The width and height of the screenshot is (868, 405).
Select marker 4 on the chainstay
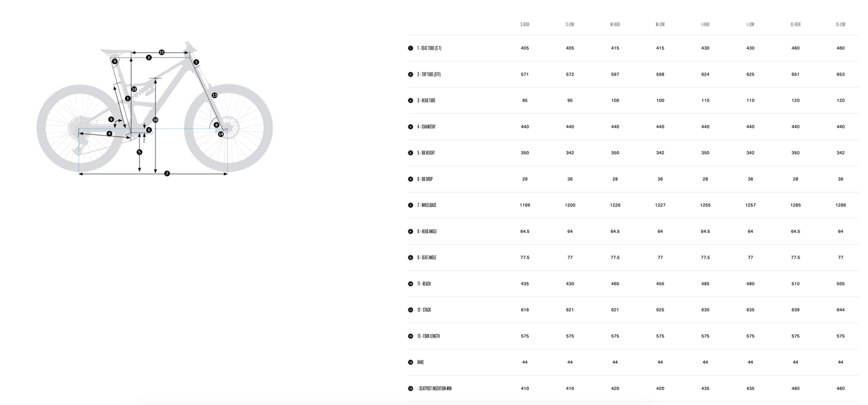pyautogui.click(x=109, y=133)
